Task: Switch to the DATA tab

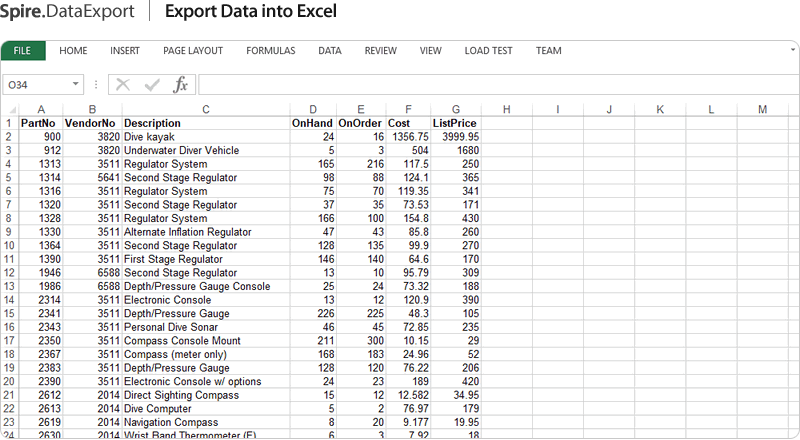Action: [x=330, y=51]
